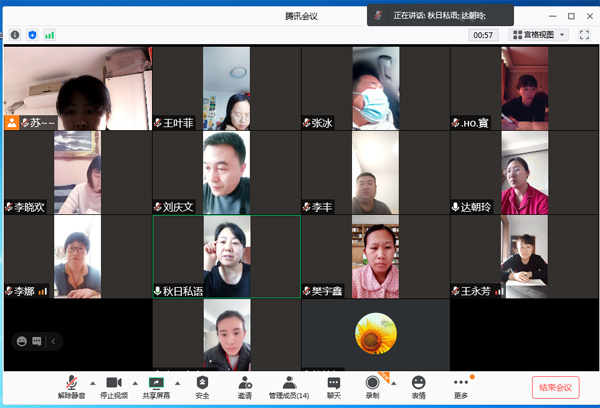Open 管理成员 participants panel
Viewport: 600px width, 408px height.
pos(289,386)
